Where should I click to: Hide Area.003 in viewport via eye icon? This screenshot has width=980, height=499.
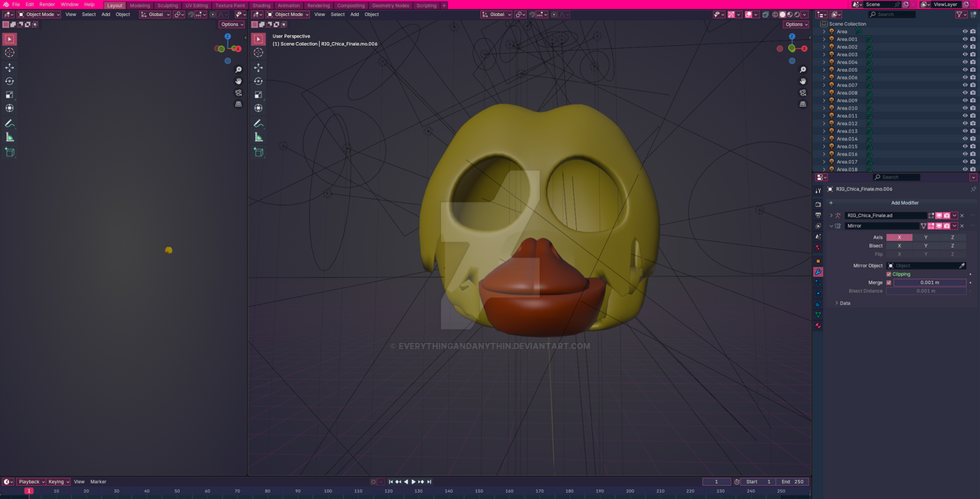(965, 54)
